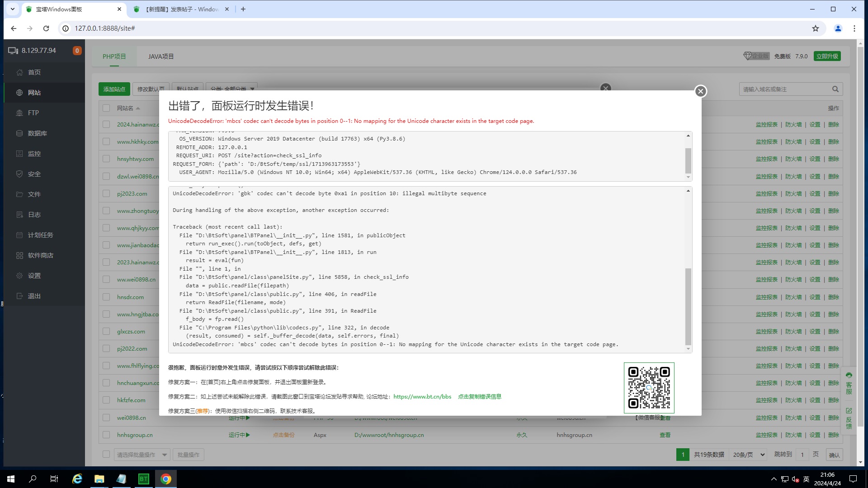Open 监控 monitoring icon in sidebar
Screen dimensions: 868x488
pos(19,154)
